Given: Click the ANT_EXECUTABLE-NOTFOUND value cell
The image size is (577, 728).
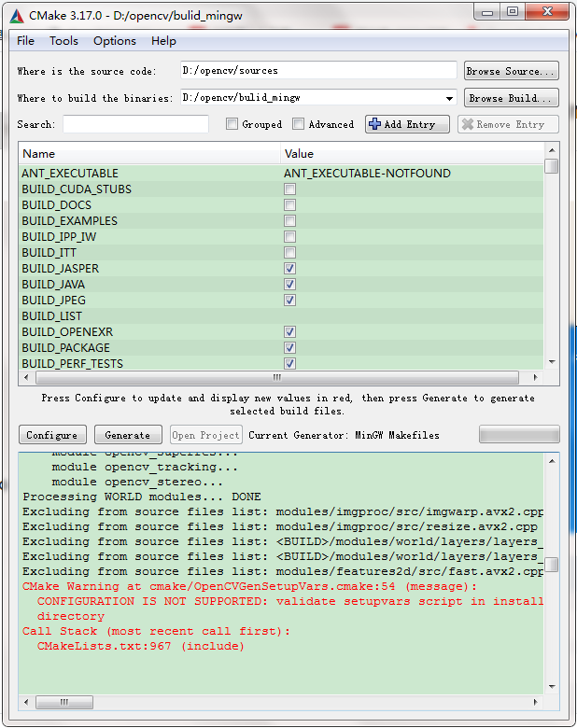Looking at the screenshot, I should [x=367, y=174].
